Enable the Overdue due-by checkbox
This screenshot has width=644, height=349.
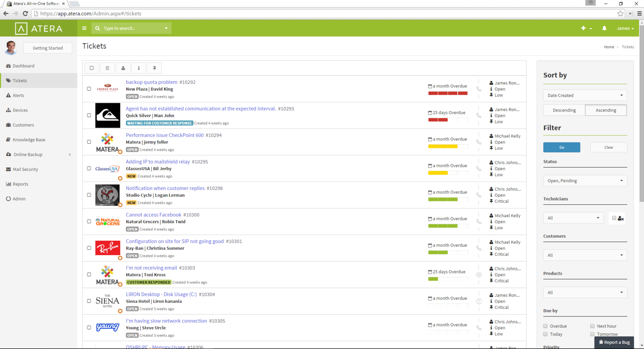tap(546, 326)
